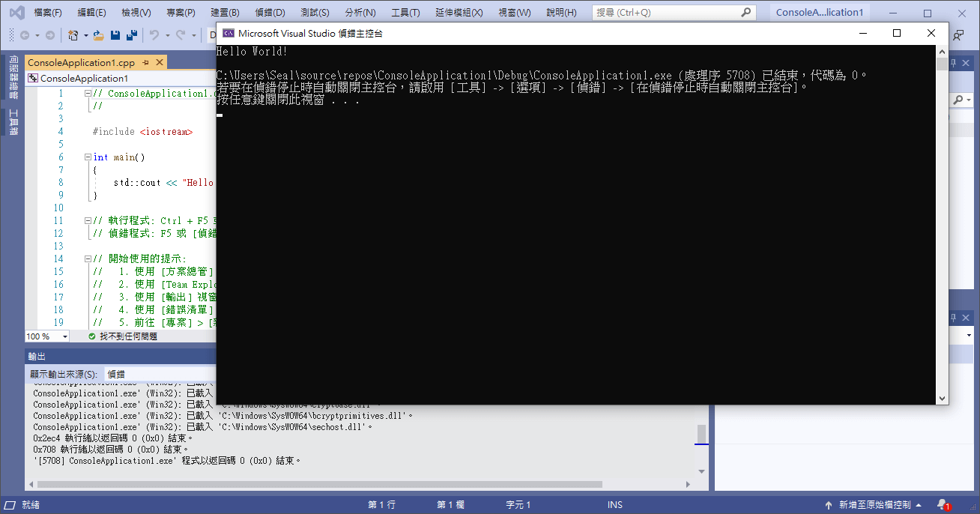980x514 pixels.
Task: Open the back navigation history dropdown
Action: click(x=36, y=35)
